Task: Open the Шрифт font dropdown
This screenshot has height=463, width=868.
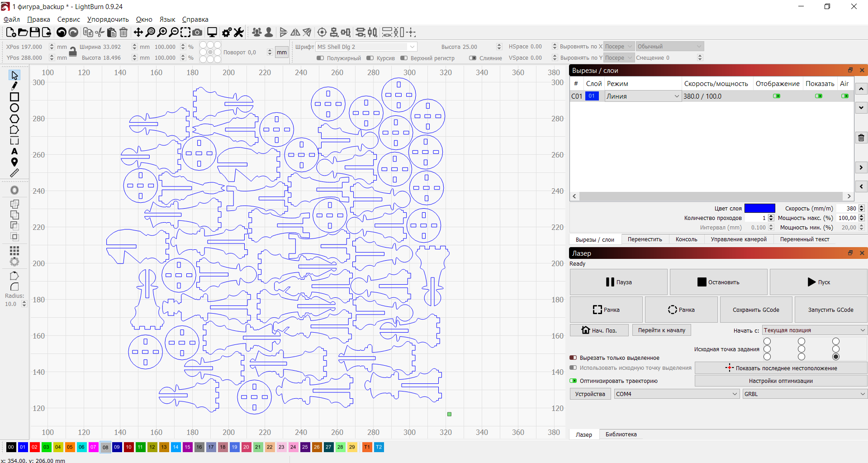Action: pyautogui.click(x=366, y=47)
